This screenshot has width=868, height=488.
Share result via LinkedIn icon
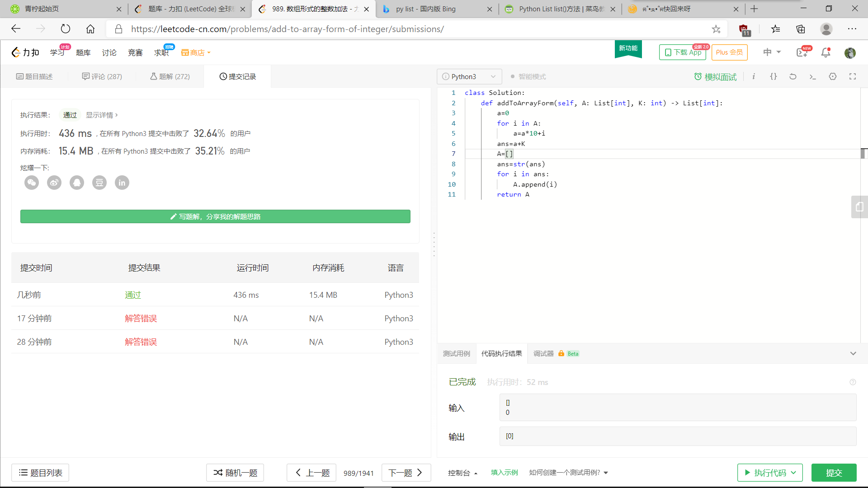pos(122,183)
